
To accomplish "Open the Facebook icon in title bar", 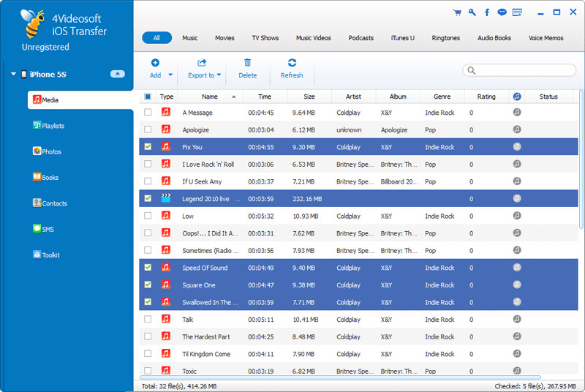I will [x=487, y=12].
